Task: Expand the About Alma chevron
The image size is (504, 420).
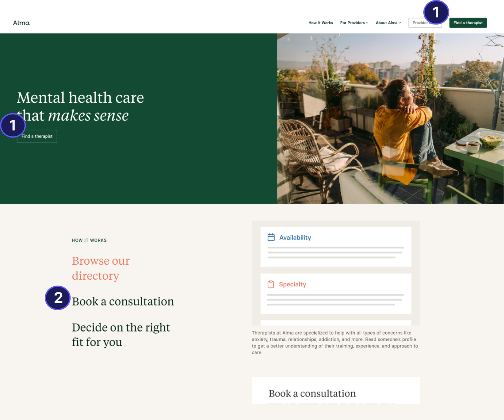Action: (x=400, y=23)
